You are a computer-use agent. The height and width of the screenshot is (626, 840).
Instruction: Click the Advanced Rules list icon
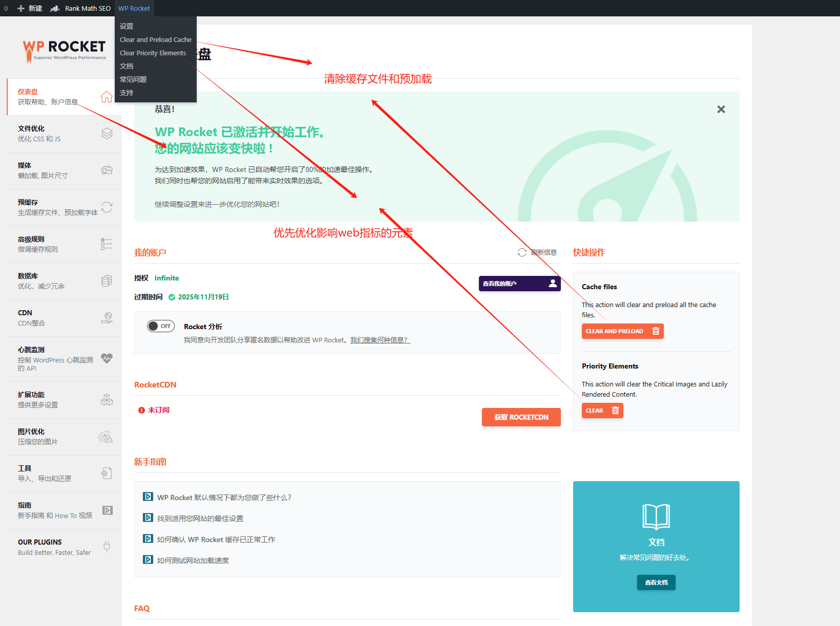coord(107,244)
